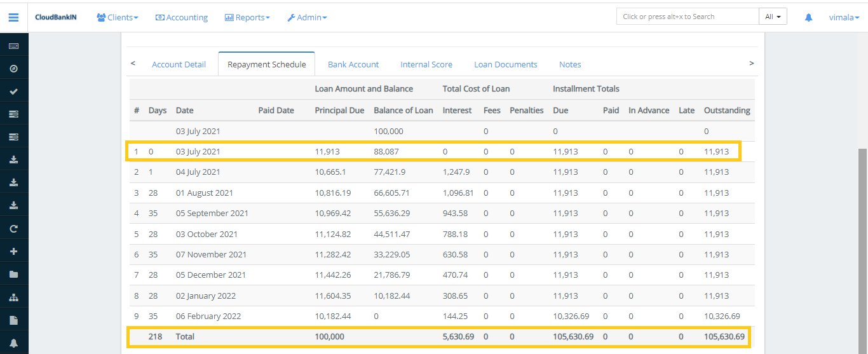Switch to the Account Detail tab
The height and width of the screenshot is (354, 868).
coord(179,64)
